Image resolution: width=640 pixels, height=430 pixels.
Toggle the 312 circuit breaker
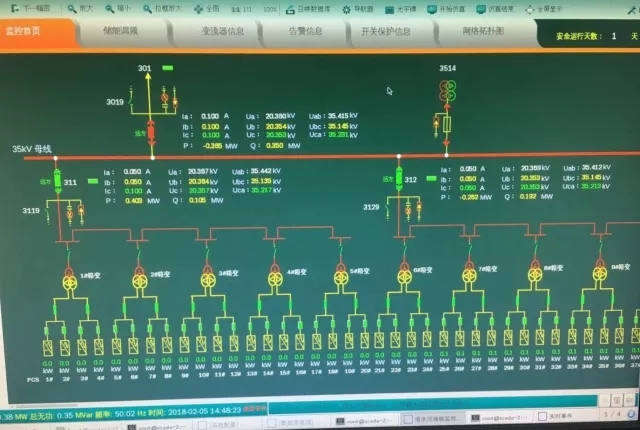point(398,180)
